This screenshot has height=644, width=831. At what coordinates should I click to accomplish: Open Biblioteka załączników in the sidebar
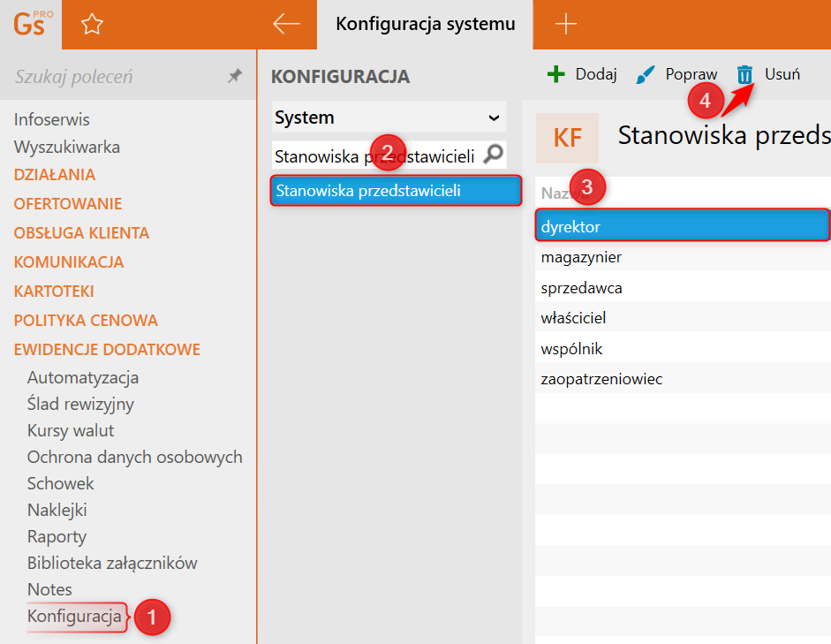pyautogui.click(x=112, y=564)
